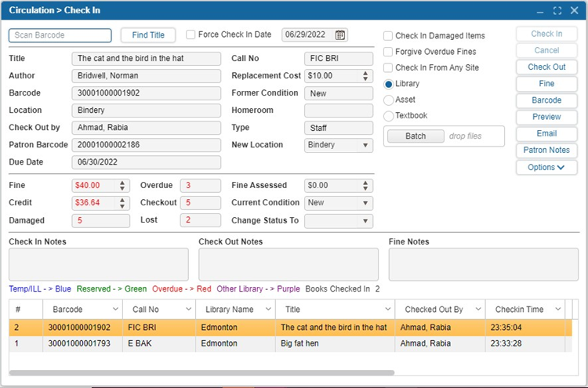Click the Scan Barcode input field

point(60,35)
